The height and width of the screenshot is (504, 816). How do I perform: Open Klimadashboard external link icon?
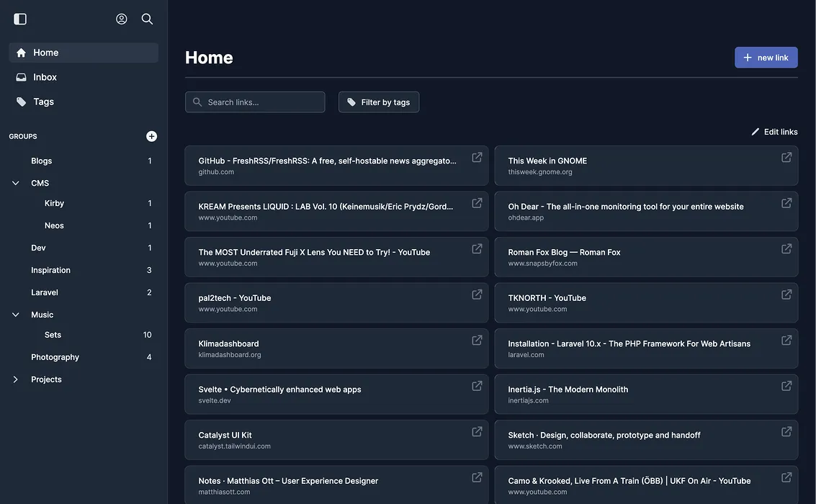(477, 341)
